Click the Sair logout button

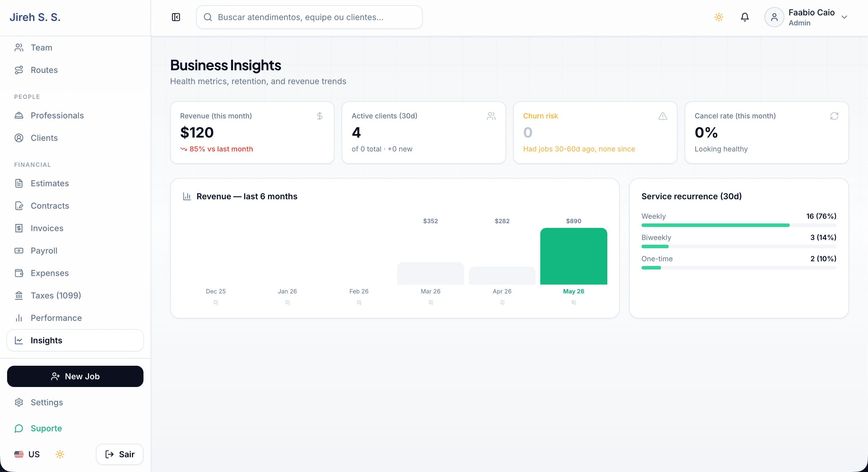click(120, 454)
